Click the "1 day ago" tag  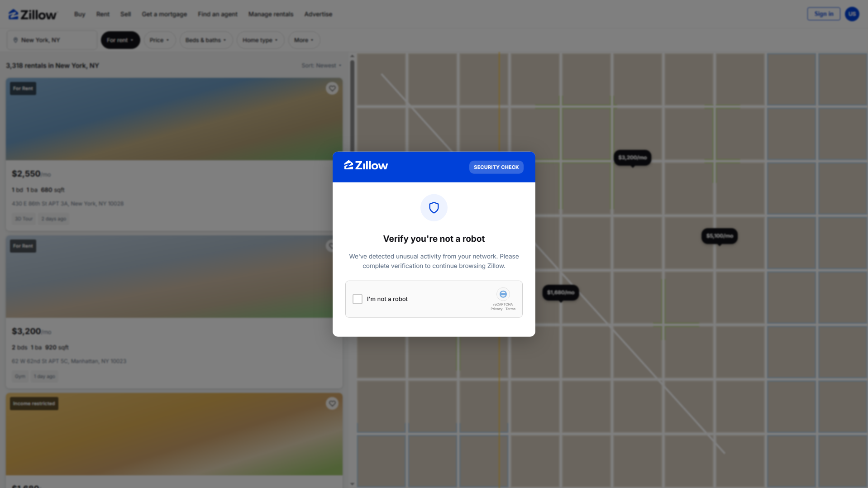pos(44,377)
